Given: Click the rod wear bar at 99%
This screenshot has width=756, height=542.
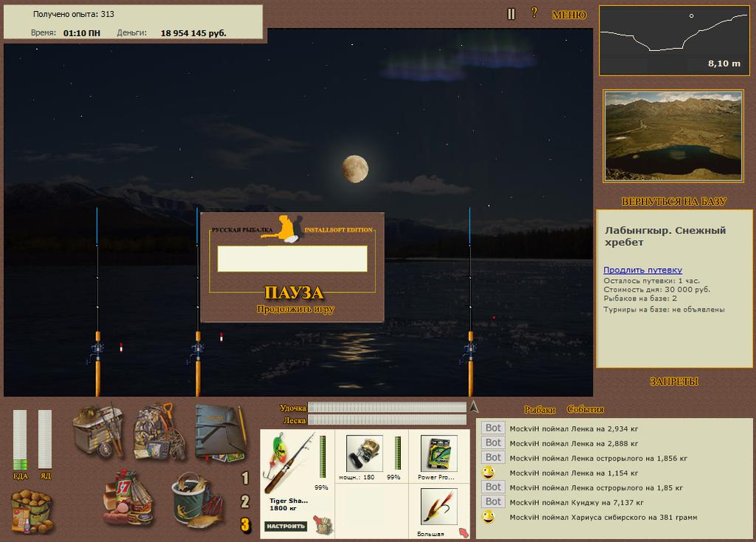Looking at the screenshot, I should pos(323,456).
